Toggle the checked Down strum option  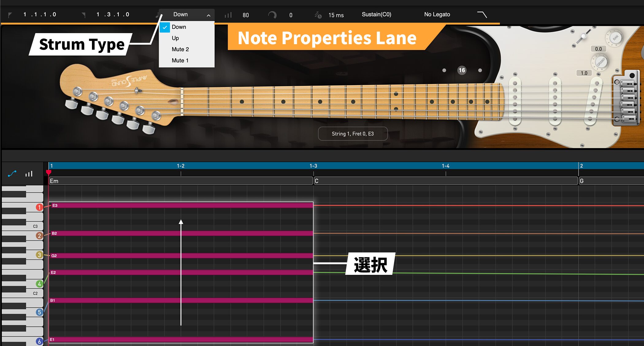[179, 27]
